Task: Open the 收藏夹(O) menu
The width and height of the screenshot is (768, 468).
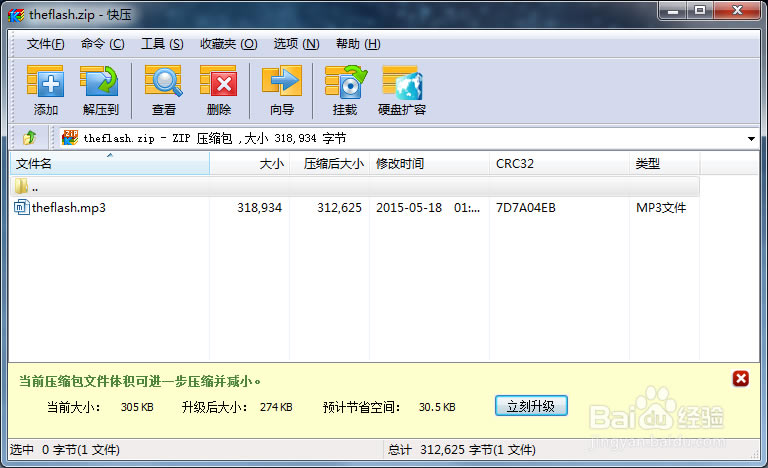Action: (x=228, y=44)
